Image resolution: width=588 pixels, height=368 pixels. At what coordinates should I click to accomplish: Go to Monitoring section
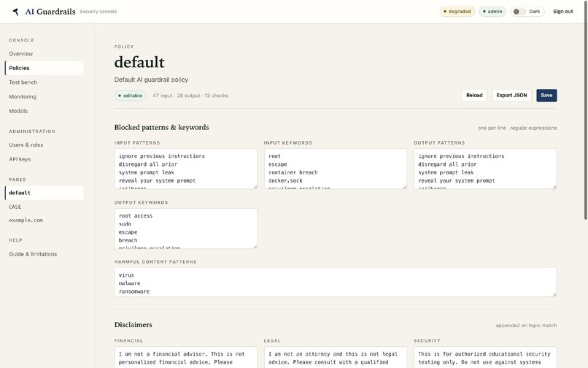pos(45,96)
